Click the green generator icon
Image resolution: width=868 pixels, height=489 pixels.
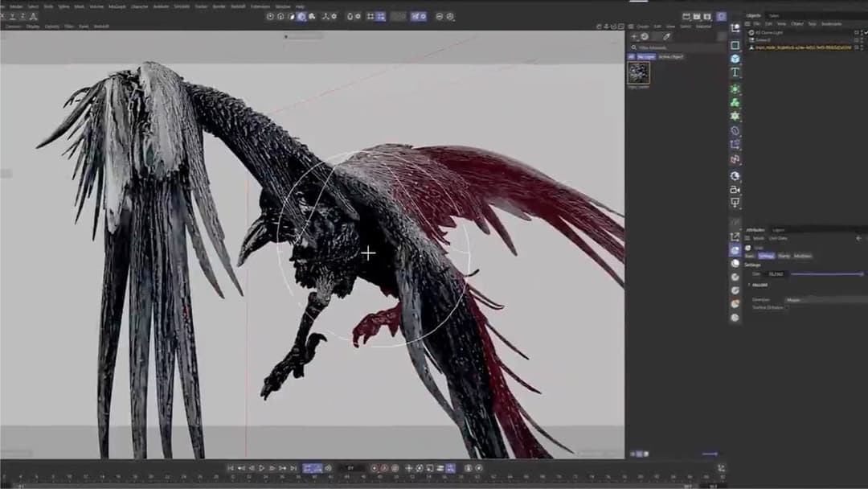(x=735, y=88)
